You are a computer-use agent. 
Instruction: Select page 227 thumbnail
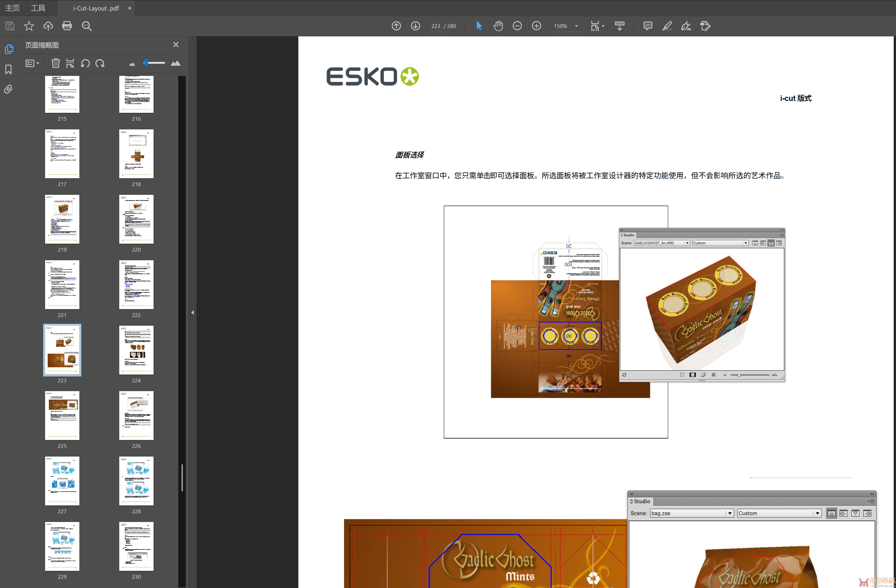pyautogui.click(x=62, y=481)
